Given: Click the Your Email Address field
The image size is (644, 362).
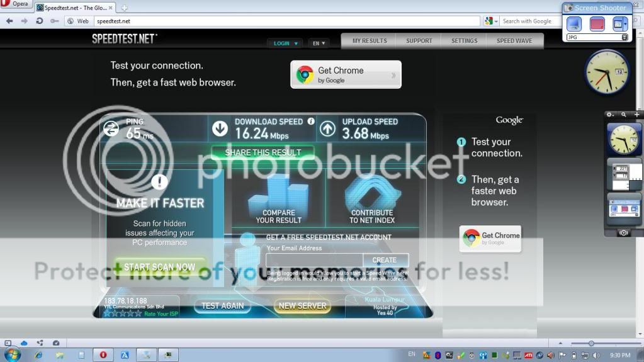Looking at the screenshot, I should [x=314, y=260].
